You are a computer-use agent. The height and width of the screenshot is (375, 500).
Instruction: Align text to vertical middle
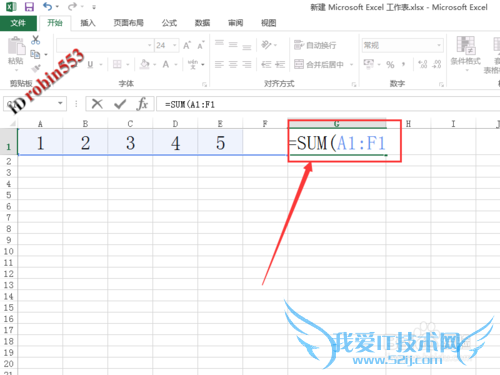click(233, 44)
